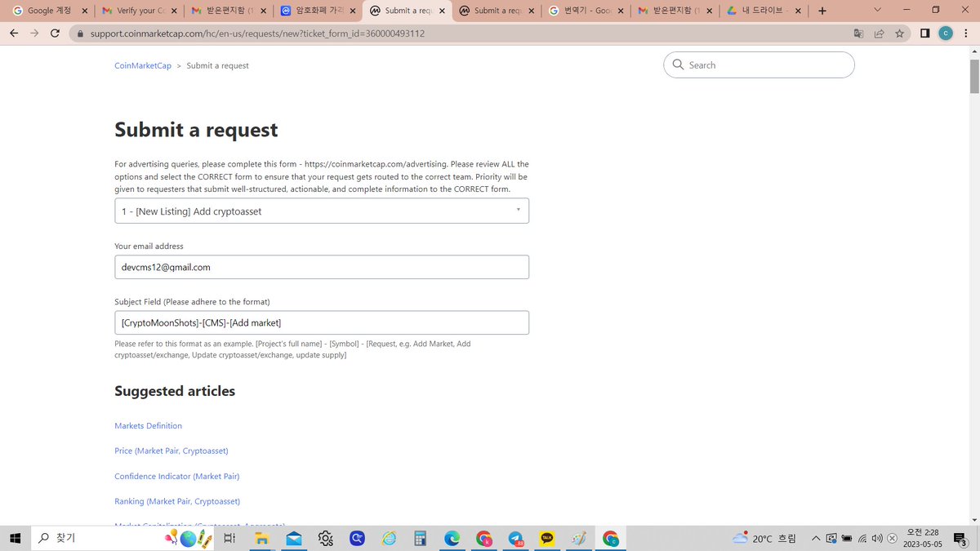Open the browser side panel icon
Viewport: 980px width, 551px height.
pos(925,33)
